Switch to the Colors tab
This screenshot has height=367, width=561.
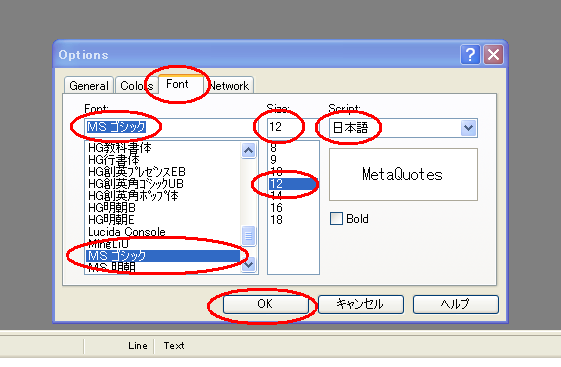(x=136, y=85)
